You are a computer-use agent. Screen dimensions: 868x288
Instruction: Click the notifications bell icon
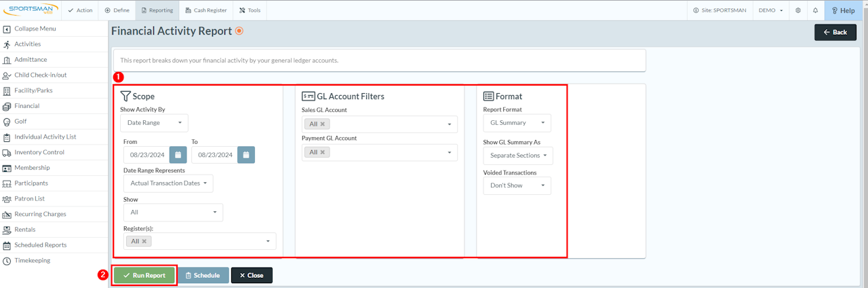pyautogui.click(x=815, y=10)
